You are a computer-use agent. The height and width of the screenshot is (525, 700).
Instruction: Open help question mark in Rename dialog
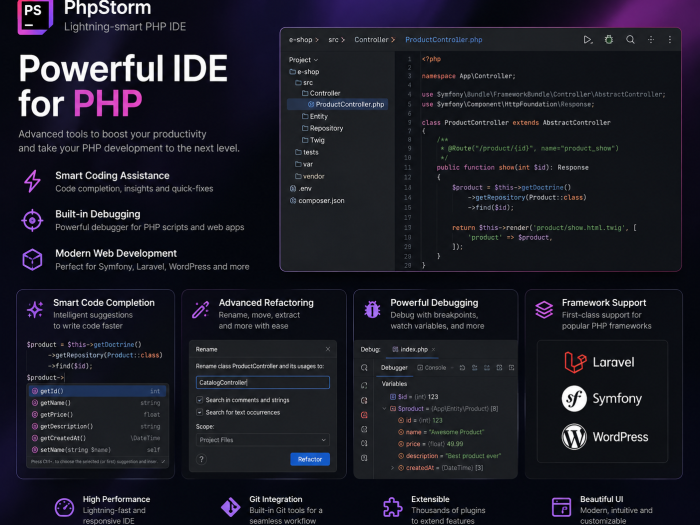pyautogui.click(x=201, y=459)
